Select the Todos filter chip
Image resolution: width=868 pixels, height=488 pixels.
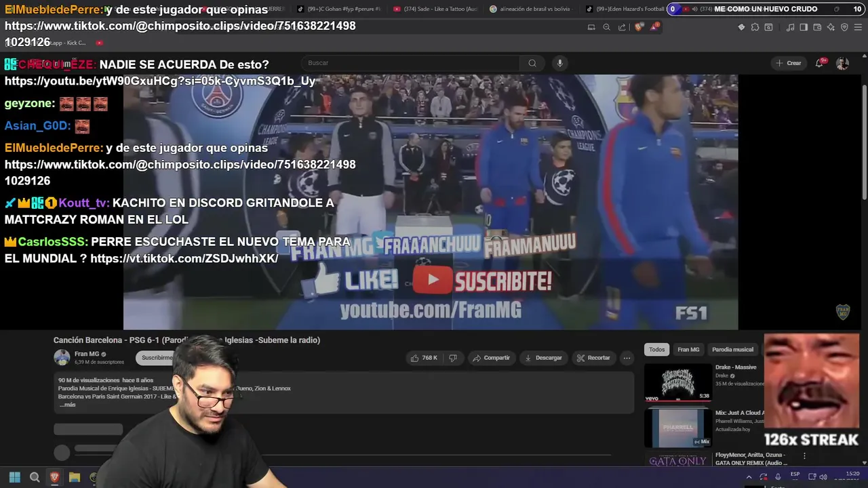click(x=657, y=350)
